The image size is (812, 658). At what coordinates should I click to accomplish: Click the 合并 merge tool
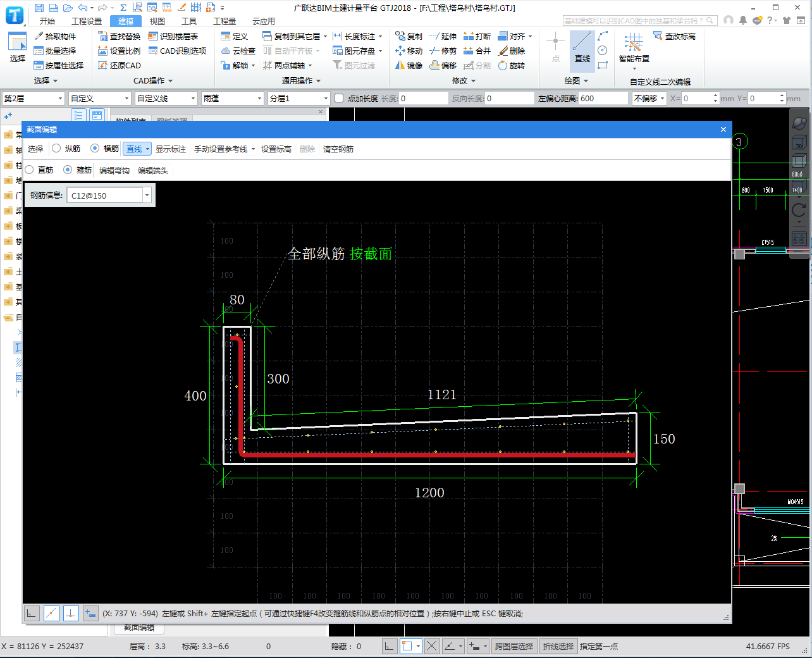[477, 51]
